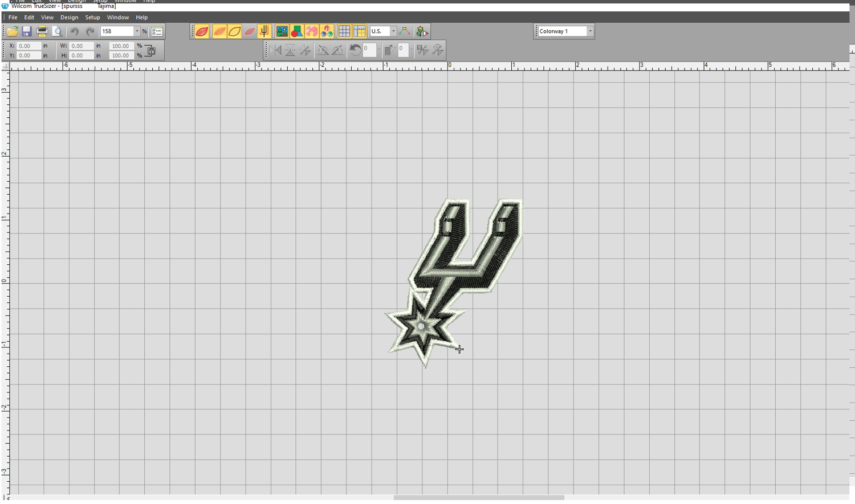Viewport: 855px width, 504px height.
Task: Save the design using the floppy disk icon
Action: (27, 31)
